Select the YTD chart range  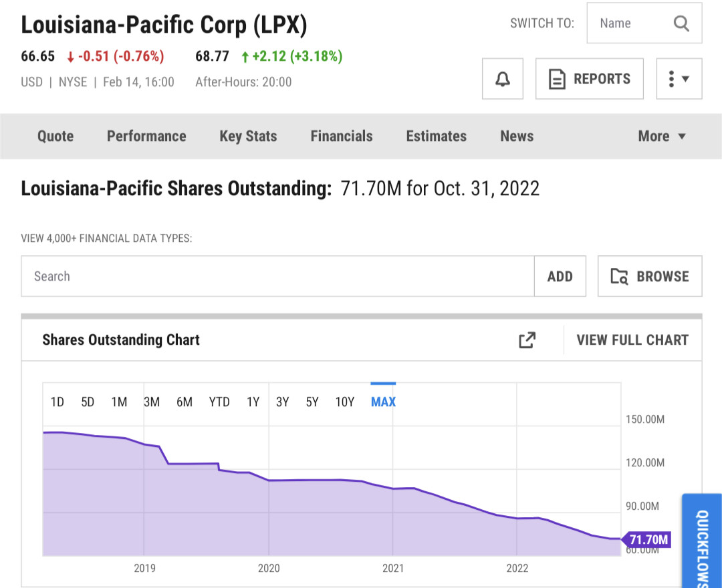click(x=219, y=402)
